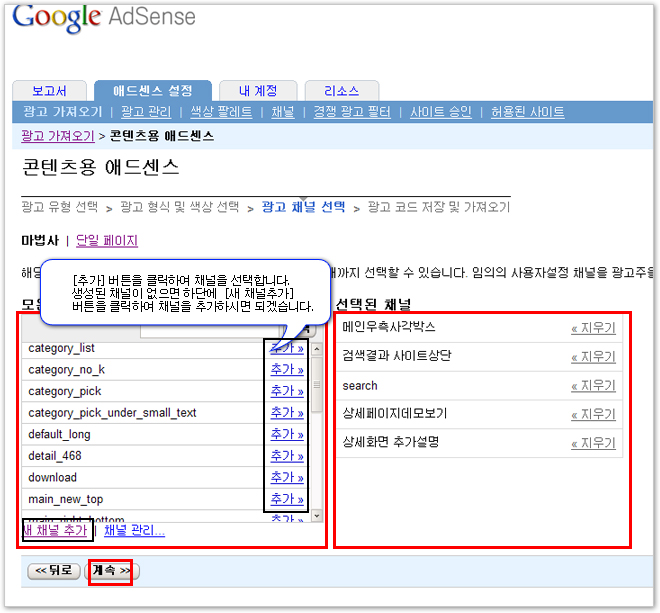
Task: Add the detail_468 channel
Action: tap(287, 456)
